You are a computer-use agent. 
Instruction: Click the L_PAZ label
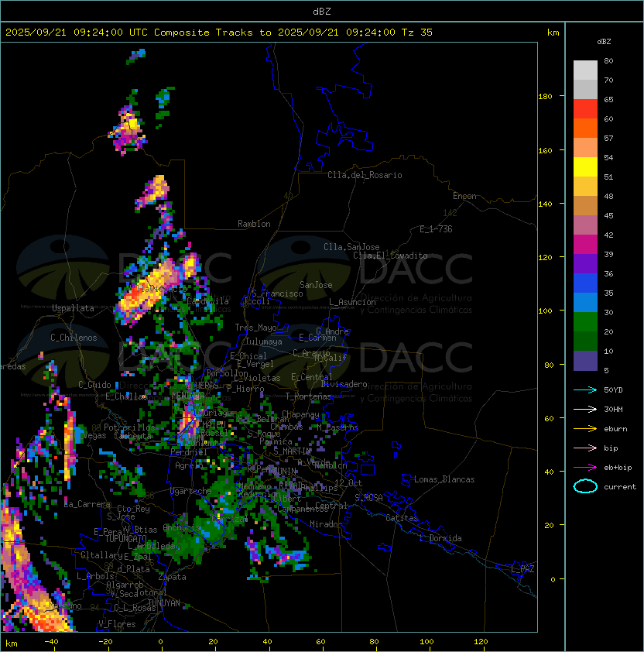click(522, 569)
